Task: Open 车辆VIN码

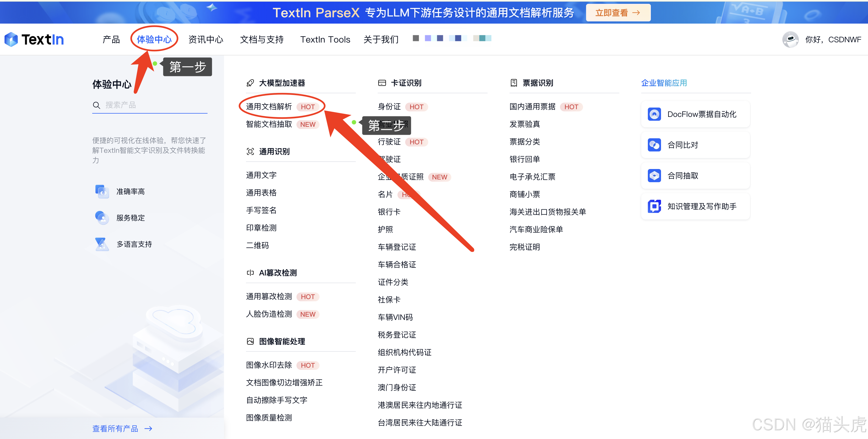Action: pyautogui.click(x=395, y=317)
